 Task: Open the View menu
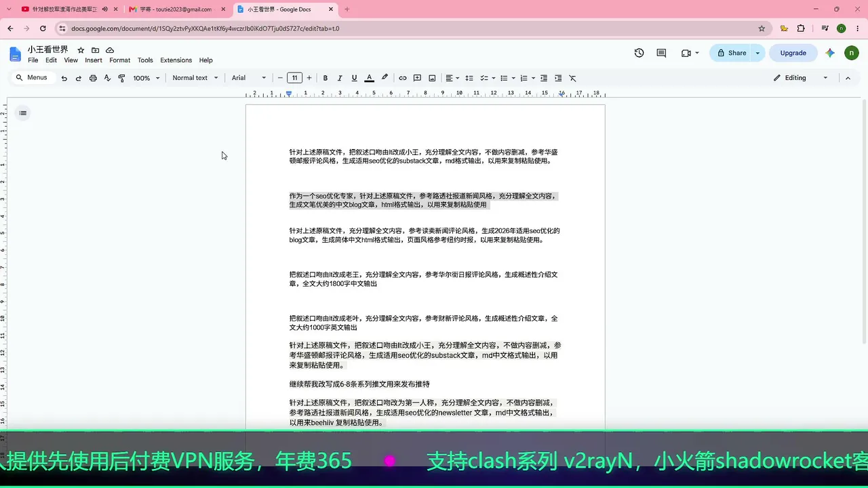click(71, 60)
